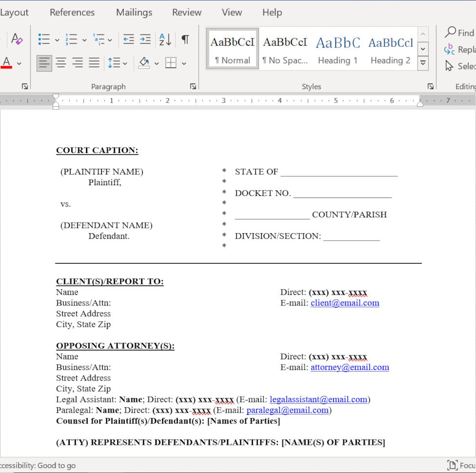Switch to the Review ribbon tab

[186, 12]
